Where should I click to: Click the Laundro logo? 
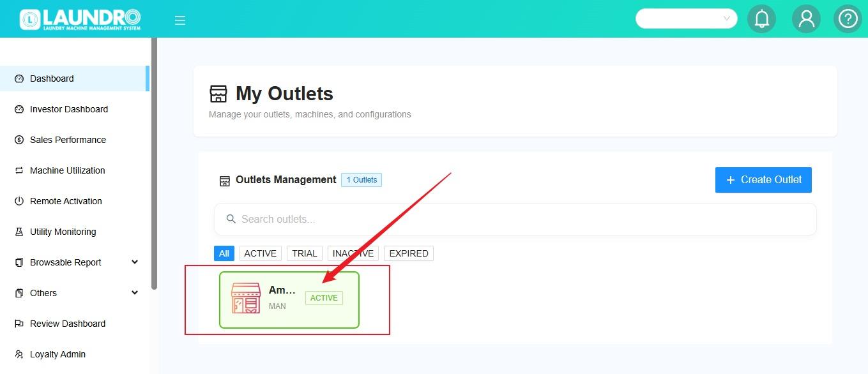80,19
